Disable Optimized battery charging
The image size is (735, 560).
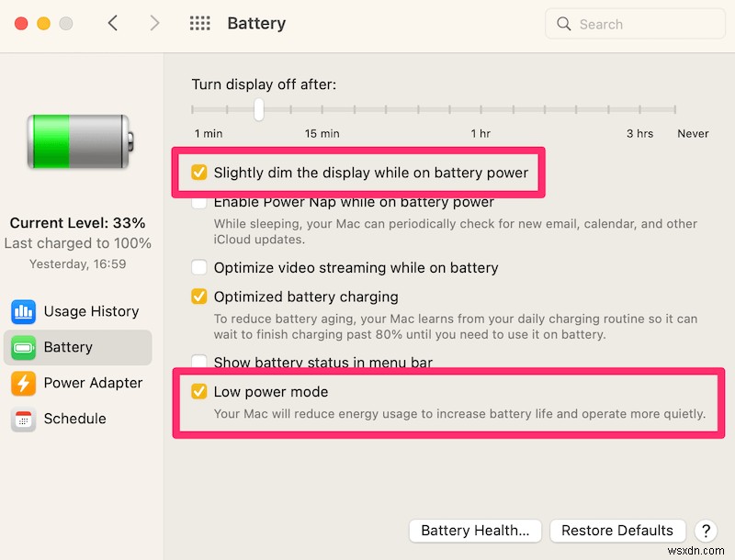[x=199, y=297]
